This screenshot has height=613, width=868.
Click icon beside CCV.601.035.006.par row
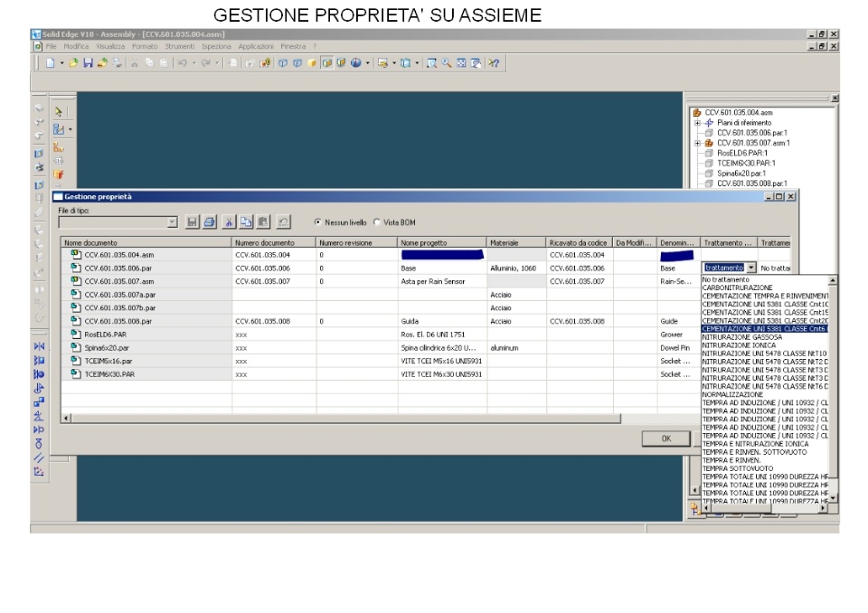tap(76, 268)
